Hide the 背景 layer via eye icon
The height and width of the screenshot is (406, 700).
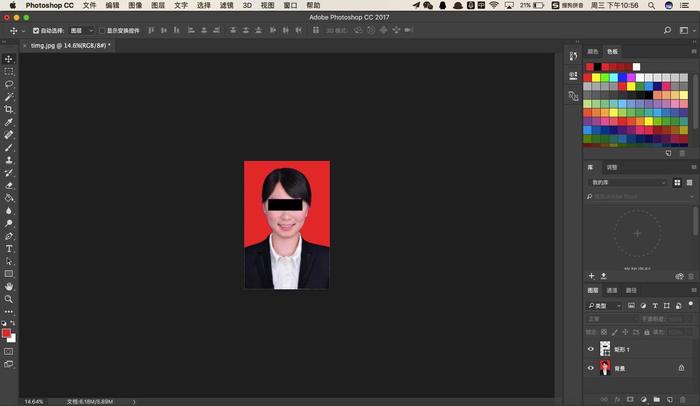click(591, 368)
